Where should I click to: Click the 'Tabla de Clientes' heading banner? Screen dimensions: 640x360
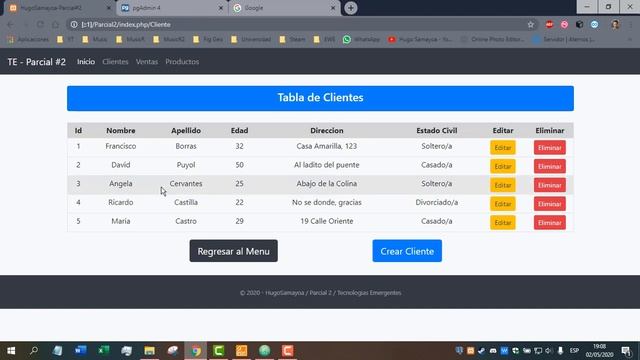tap(320, 98)
